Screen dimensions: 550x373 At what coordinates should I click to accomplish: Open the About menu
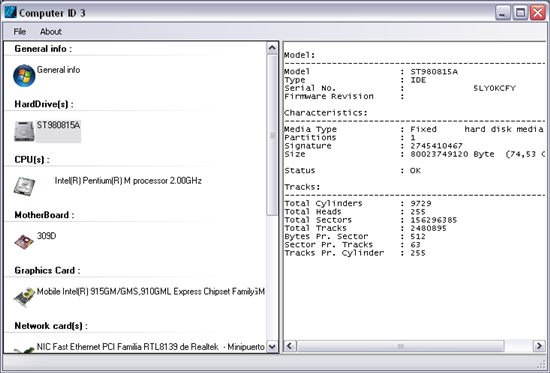pos(51,32)
